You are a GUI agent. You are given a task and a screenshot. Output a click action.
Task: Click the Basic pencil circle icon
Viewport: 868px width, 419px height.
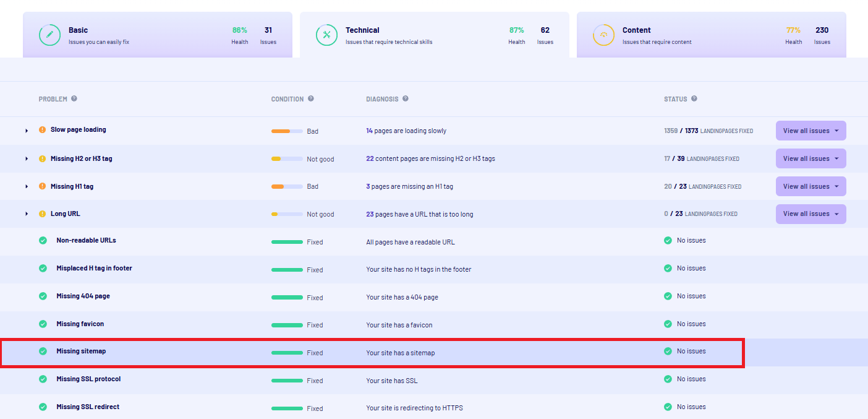click(49, 35)
